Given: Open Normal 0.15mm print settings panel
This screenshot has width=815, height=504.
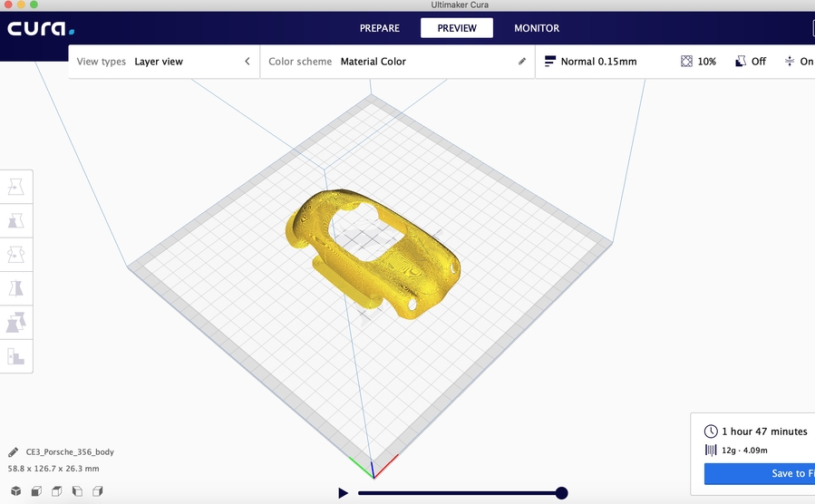Looking at the screenshot, I should click(675, 62).
